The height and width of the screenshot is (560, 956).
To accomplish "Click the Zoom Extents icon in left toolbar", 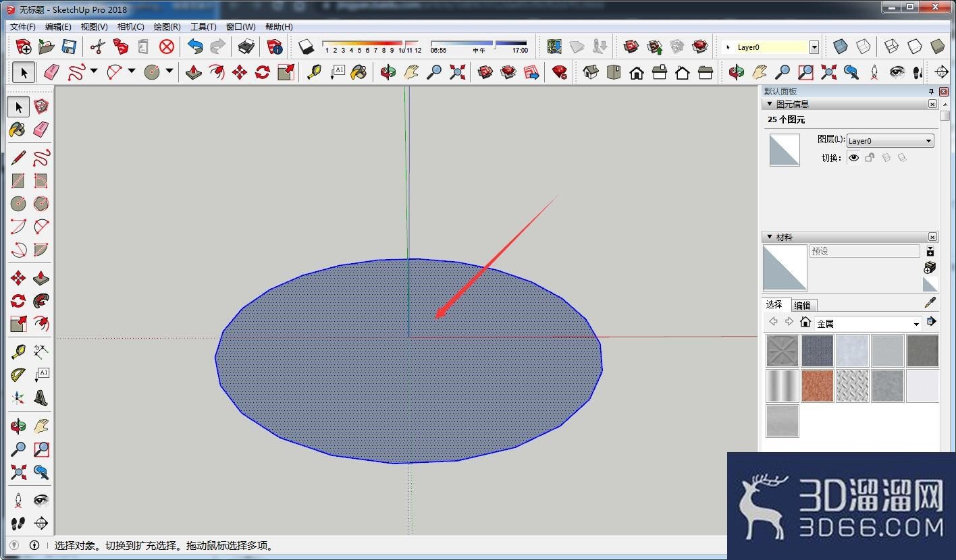I will (x=18, y=472).
